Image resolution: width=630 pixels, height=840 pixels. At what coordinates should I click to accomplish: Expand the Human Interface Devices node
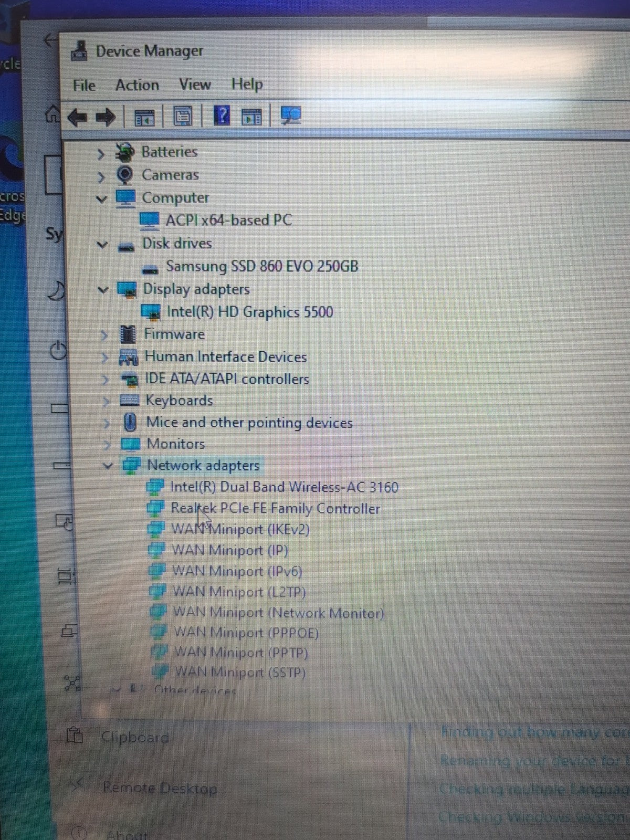[105, 358]
